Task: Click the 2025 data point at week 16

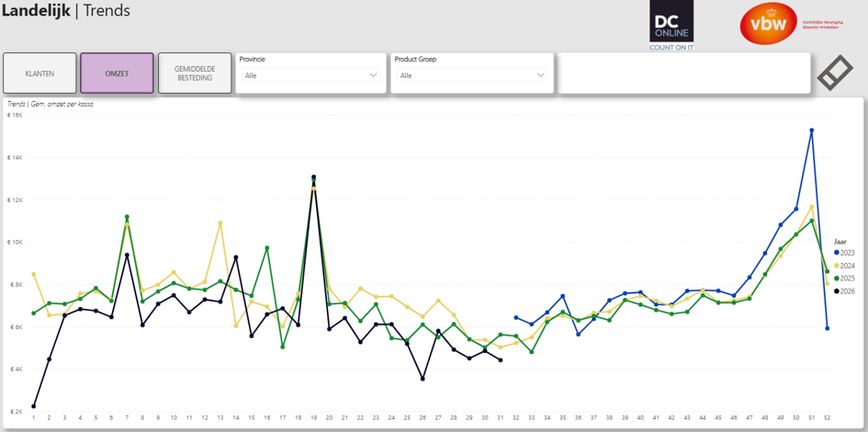Action: pos(266,248)
